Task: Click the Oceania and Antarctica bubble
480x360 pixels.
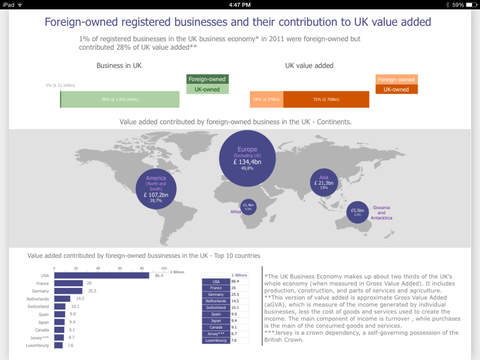Action: (357, 212)
